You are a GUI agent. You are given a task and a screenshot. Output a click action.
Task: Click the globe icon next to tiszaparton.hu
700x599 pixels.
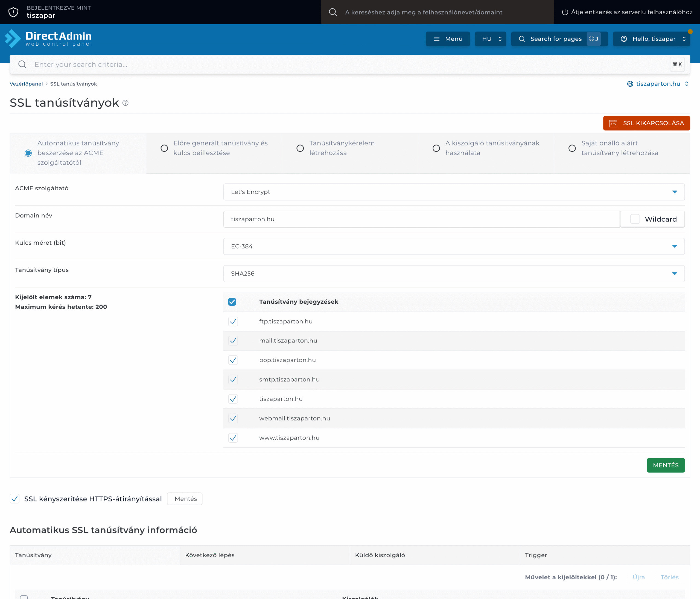(630, 84)
